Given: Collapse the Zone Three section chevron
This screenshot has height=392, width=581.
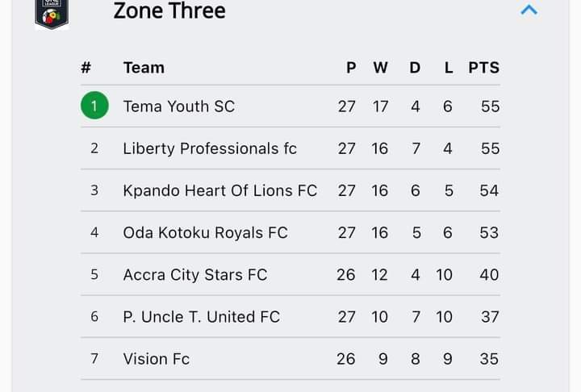Looking at the screenshot, I should point(529,10).
